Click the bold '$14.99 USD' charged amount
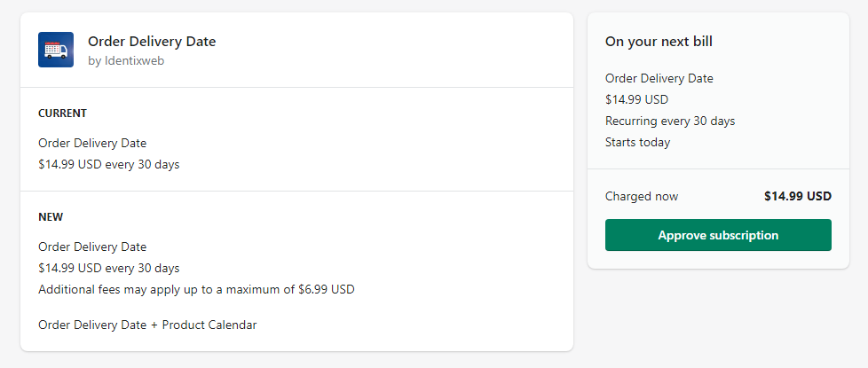The height and width of the screenshot is (368, 868). (x=798, y=197)
